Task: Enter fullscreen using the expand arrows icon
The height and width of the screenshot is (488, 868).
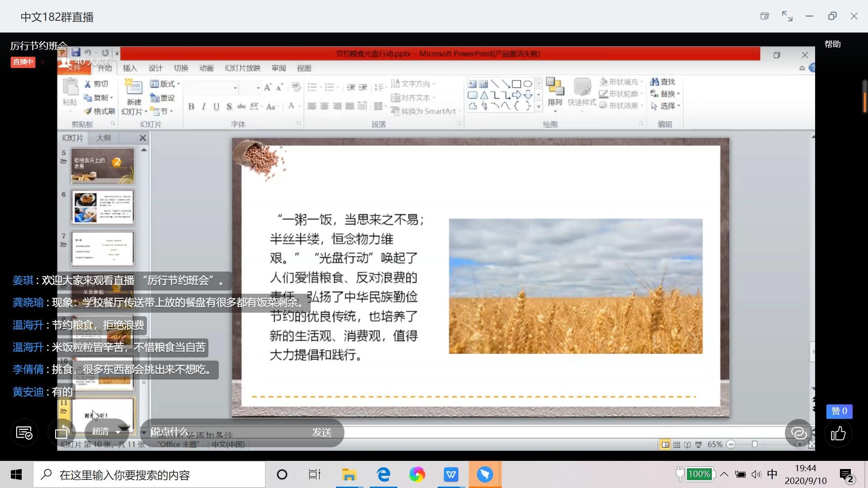Action: (787, 16)
